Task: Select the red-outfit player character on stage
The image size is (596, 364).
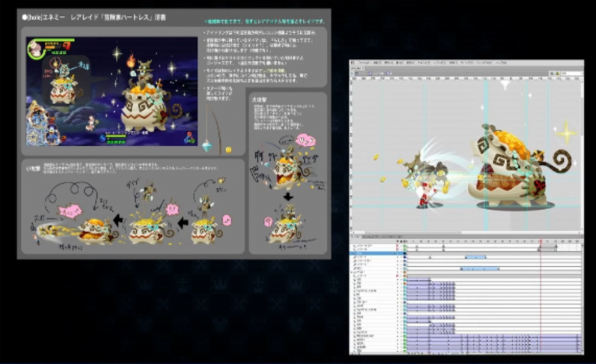Action: pos(426,196)
